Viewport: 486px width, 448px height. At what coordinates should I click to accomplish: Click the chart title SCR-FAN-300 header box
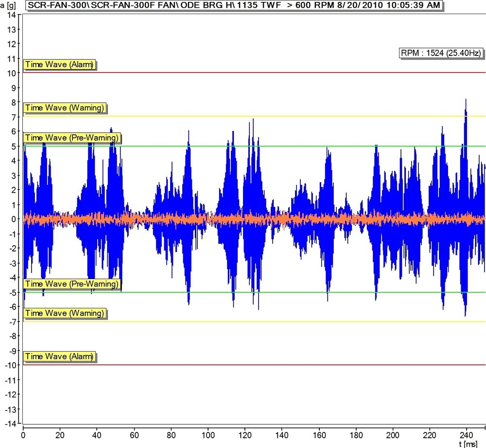tap(235, 5)
